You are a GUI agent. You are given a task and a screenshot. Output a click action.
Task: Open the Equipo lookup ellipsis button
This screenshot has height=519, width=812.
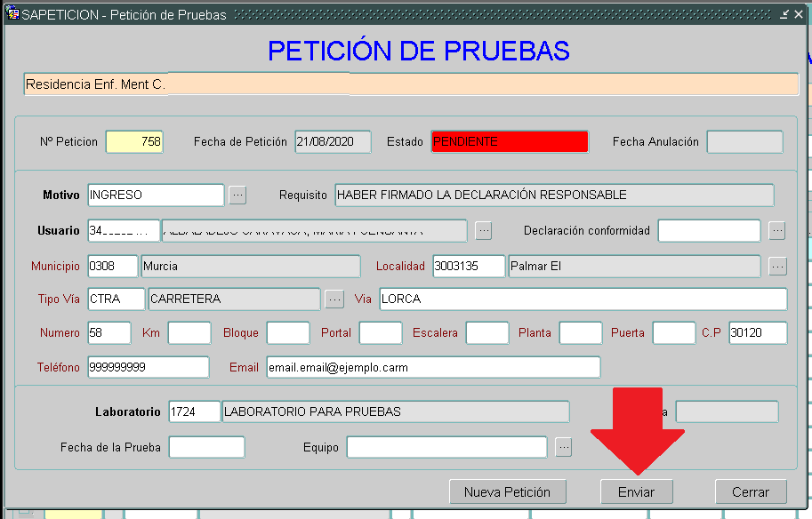click(x=563, y=448)
